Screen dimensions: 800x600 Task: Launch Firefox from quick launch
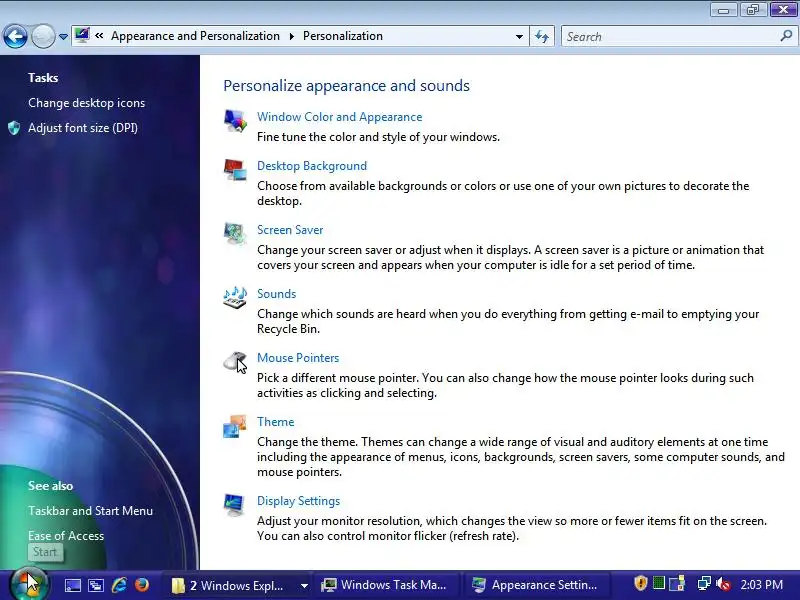[142, 585]
